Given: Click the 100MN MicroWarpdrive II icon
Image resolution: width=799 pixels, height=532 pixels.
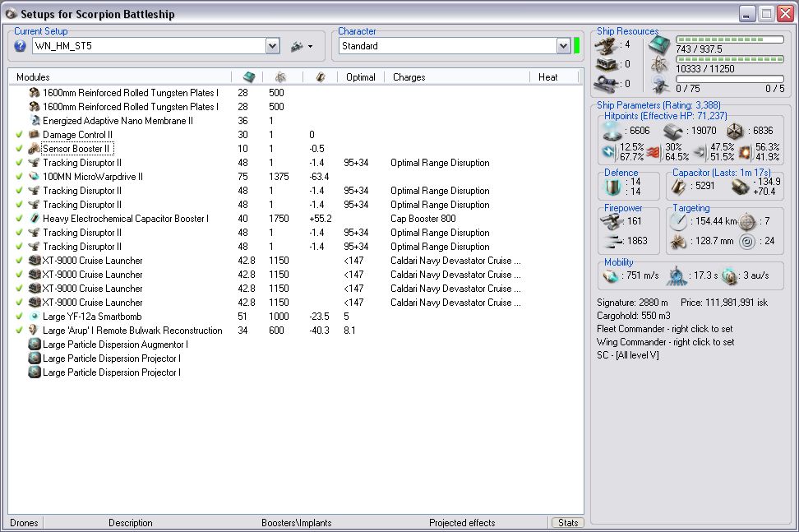Looking at the screenshot, I should point(35,176).
